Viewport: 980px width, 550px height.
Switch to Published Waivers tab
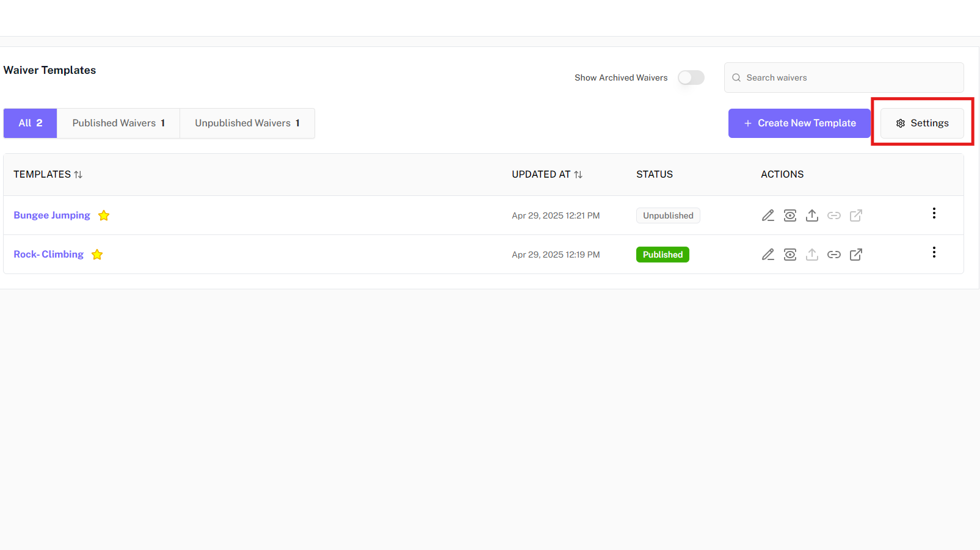(x=118, y=123)
